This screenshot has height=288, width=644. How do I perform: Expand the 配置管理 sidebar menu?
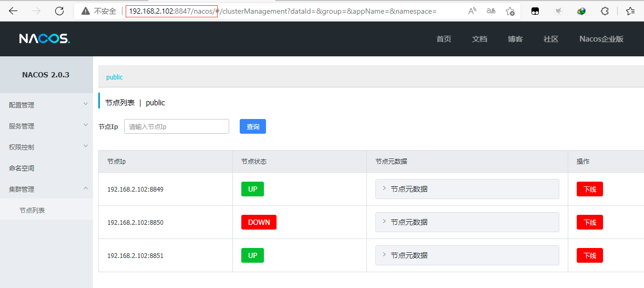click(46, 105)
